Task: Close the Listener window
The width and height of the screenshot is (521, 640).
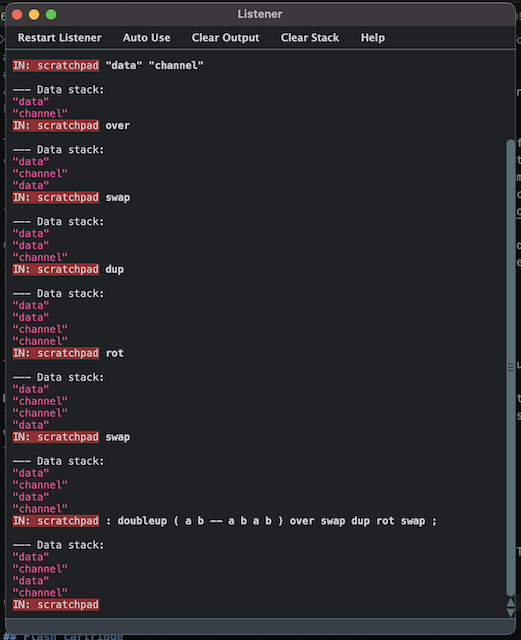Action: pos(17,15)
